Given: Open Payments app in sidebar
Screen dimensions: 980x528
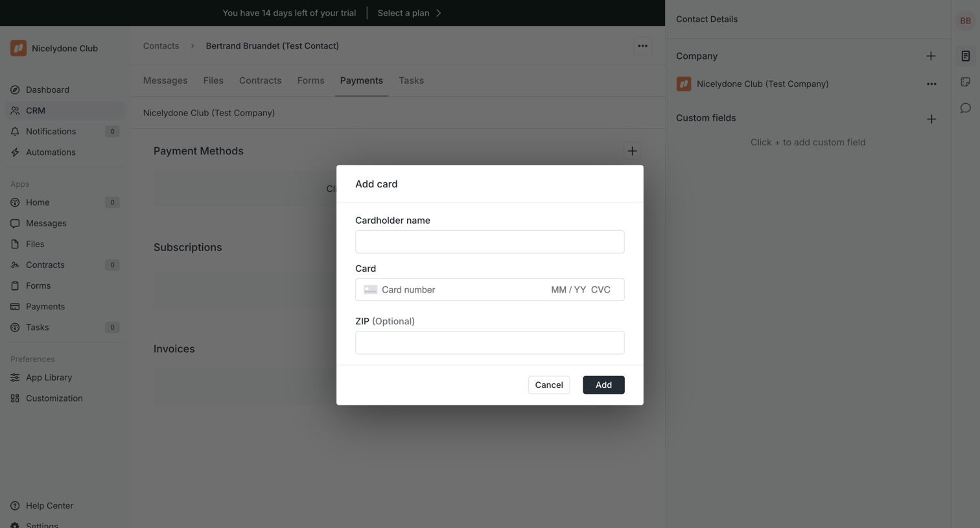Looking at the screenshot, I should pos(65,306).
